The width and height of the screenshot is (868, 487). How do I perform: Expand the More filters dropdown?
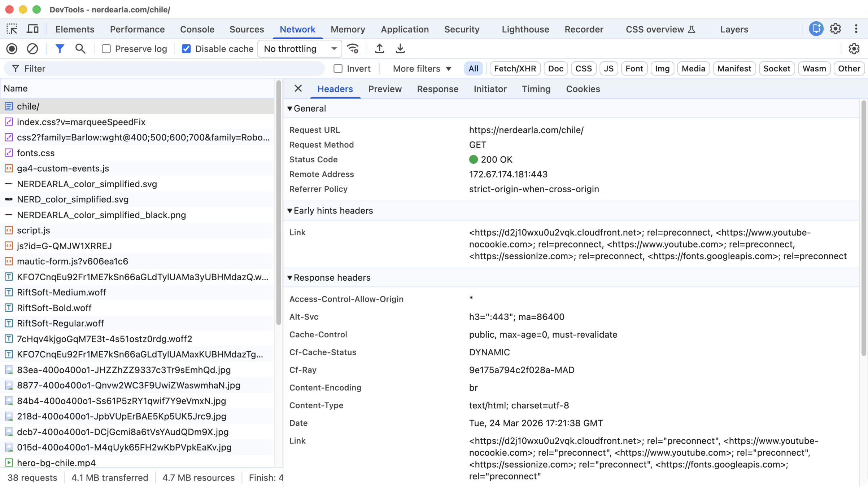[422, 69]
